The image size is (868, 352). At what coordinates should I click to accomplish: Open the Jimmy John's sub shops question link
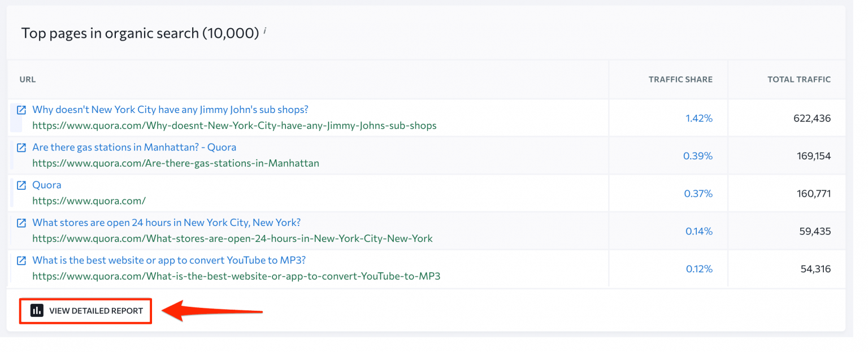coord(170,110)
